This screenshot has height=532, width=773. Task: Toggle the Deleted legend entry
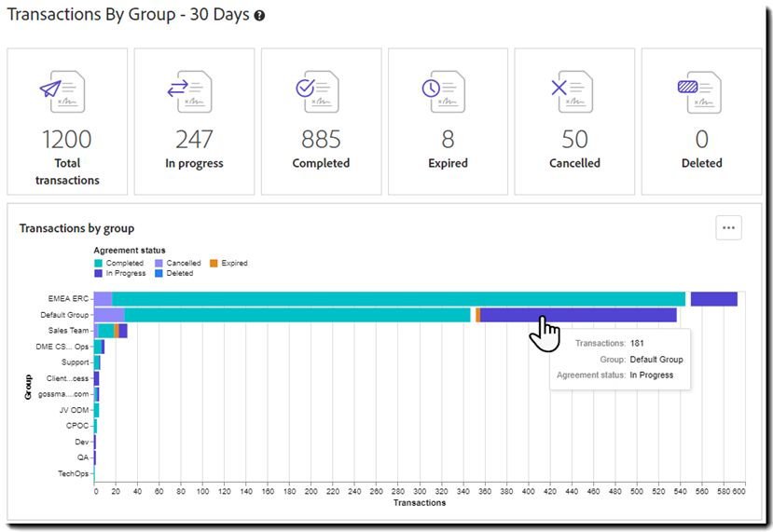tap(174, 273)
